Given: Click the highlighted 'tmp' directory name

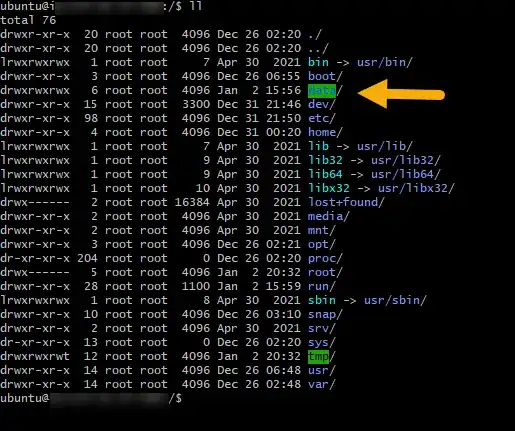Looking at the screenshot, I should pos(318,356).
